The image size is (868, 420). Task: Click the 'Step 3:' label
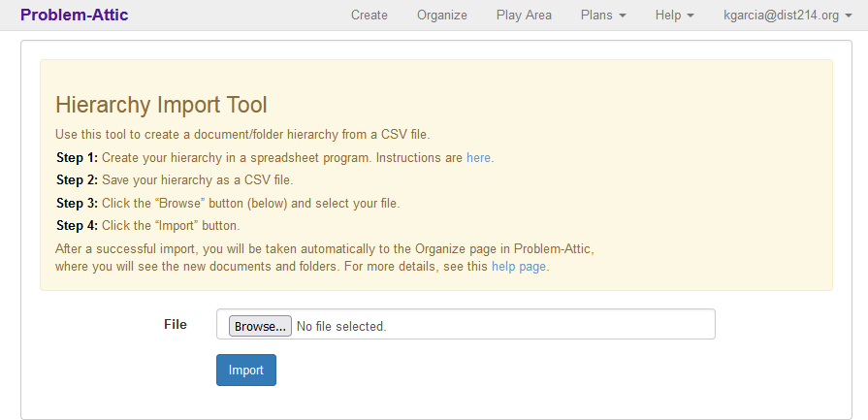[x=77, y=203]
